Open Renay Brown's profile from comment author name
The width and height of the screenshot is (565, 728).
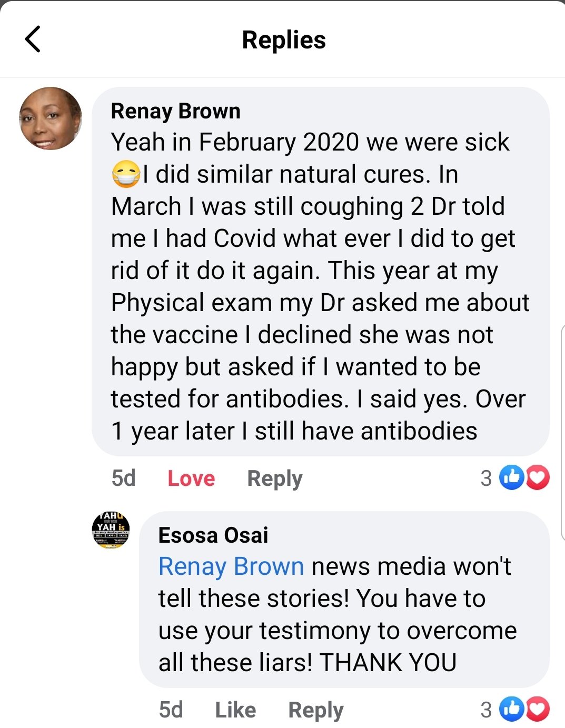[x=175, y=111]
